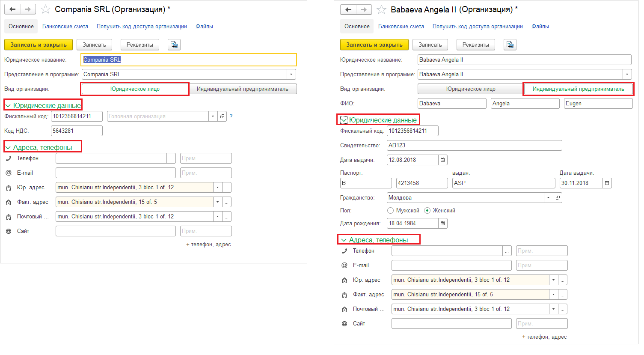Choose Индивидуальный предприниматель in Compania SRL window
This screenshot has width=644, height=355.
243,89
